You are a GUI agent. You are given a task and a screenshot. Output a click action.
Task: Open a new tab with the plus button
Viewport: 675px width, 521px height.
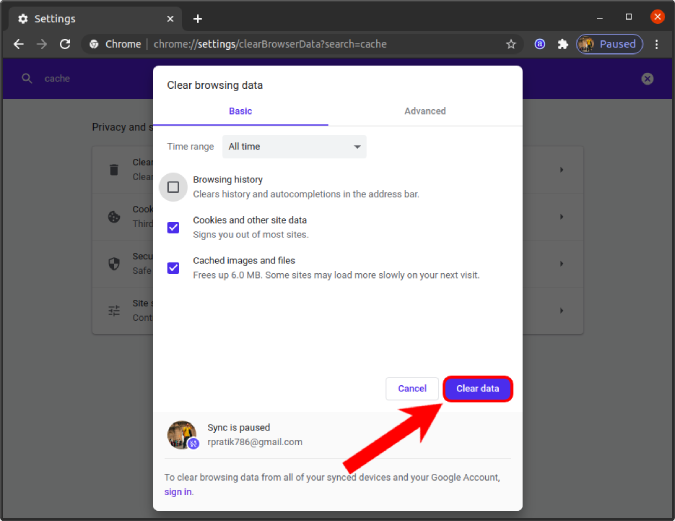[198, 19]
